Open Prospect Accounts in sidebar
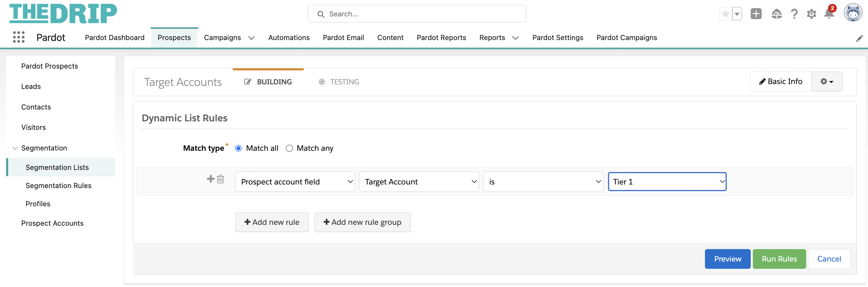This screenshot has height=287, width=868. click(x=52, y=223)
